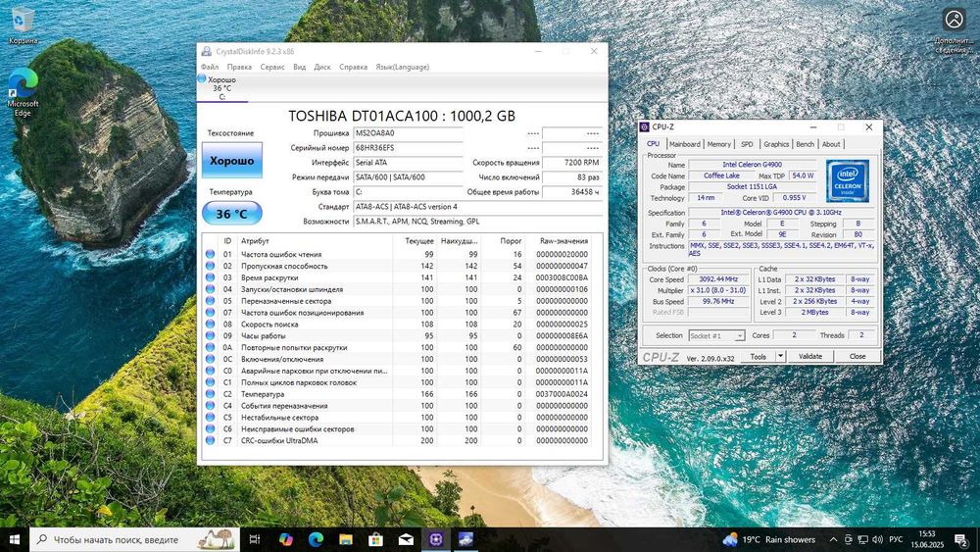Screen dimensions: 980x552
Task: Switch to the Graphics tab in CPU-Z
Action: [776, 144]
